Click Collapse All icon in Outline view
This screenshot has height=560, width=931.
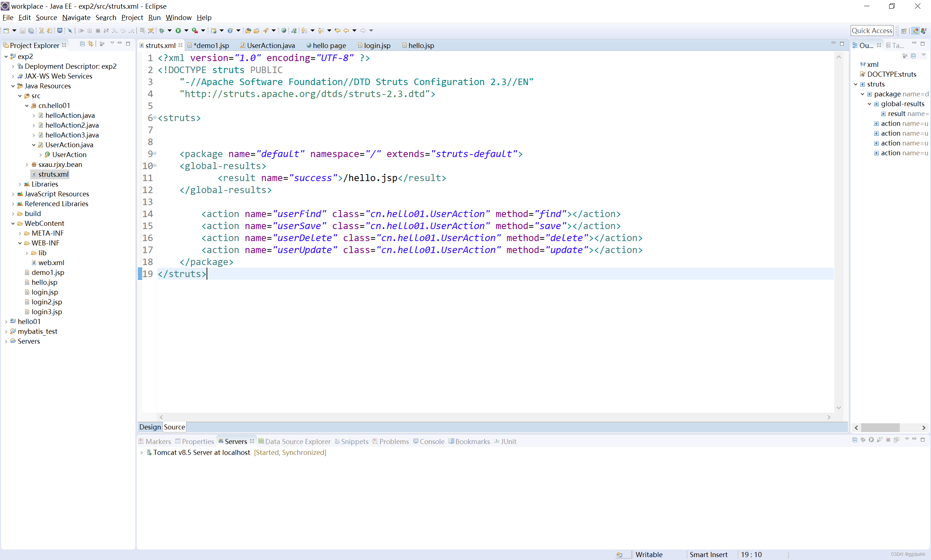tap(914, 56)
